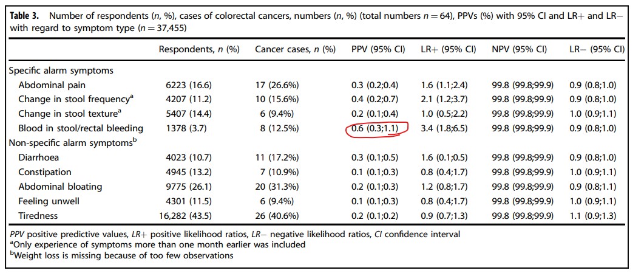This screenshot has height=273, width=644.
Task: Click the "Table 3." title label
Action: [x=29, y=15]
